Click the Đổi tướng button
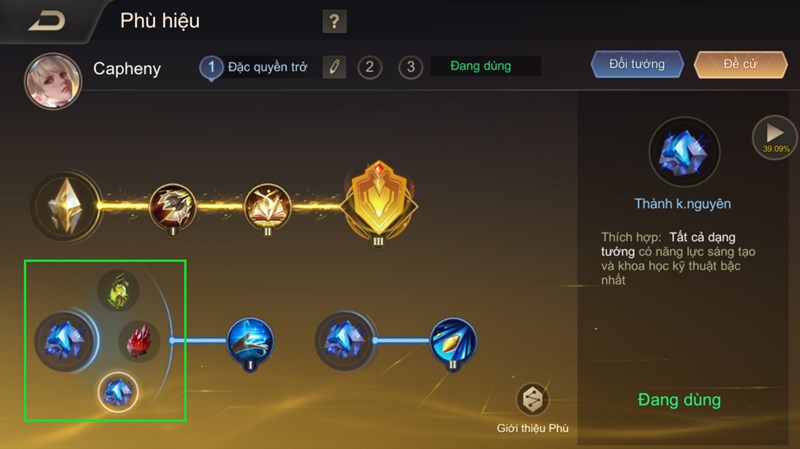The width and height of the screenshot is (800, 449). (x=637, y=64)
